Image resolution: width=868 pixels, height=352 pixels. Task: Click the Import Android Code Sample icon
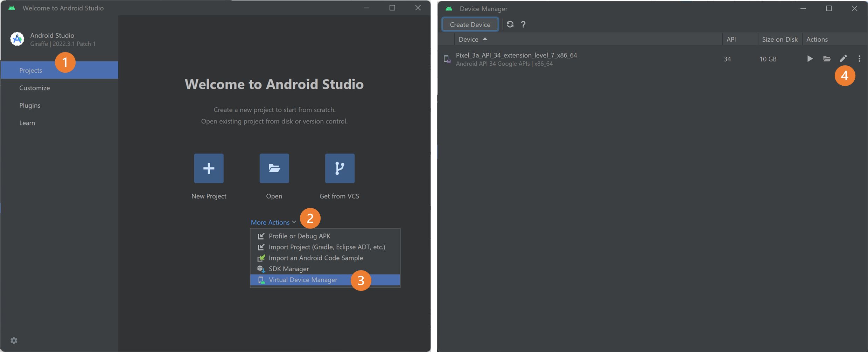click(261, 258)
